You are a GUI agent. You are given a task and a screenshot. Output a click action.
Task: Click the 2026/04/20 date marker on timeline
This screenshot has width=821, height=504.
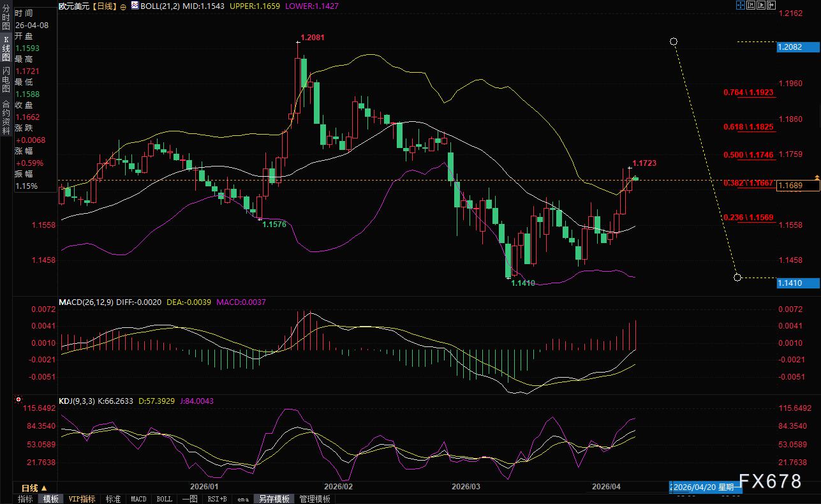pyautogui.click(x=706, y=487)
